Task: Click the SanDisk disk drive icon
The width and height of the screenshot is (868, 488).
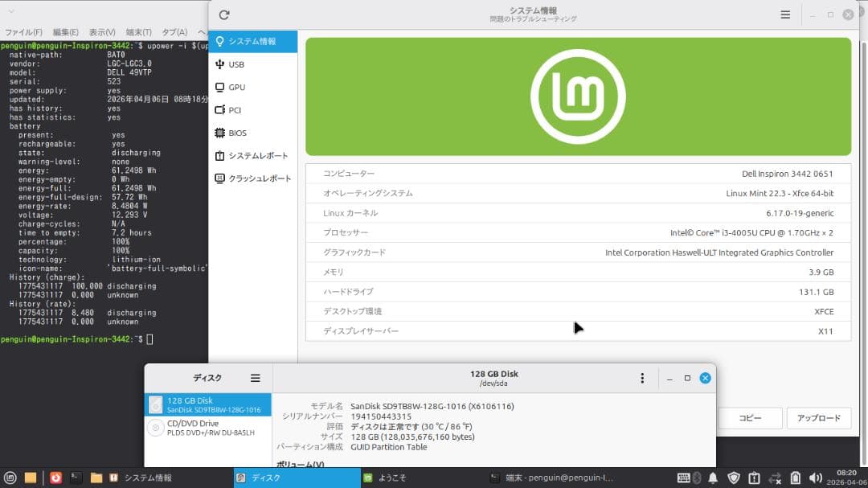Action: (x=156, y=405)
